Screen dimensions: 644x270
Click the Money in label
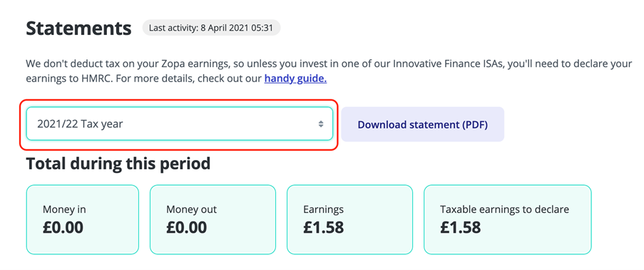[64, 209]
